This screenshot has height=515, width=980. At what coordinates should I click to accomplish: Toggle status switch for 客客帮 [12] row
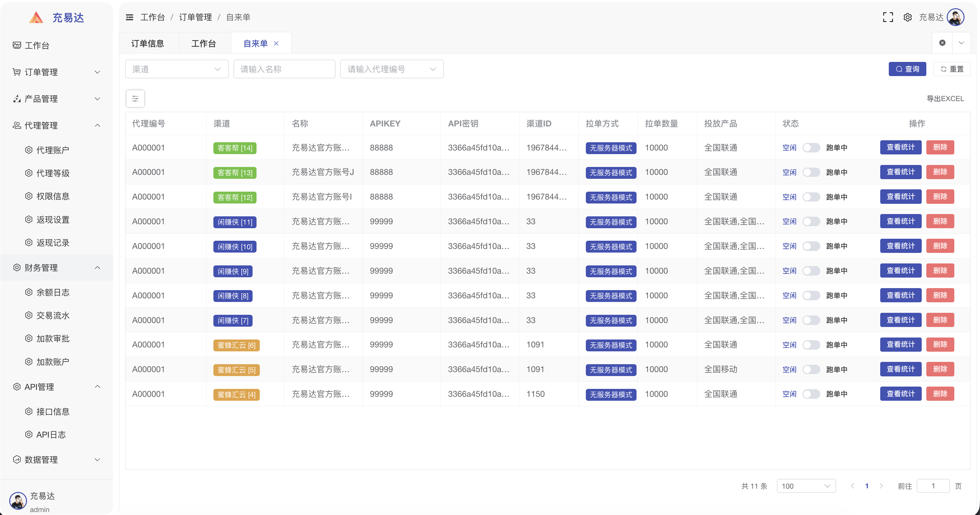pyautogui.click(x=811, y=197)
